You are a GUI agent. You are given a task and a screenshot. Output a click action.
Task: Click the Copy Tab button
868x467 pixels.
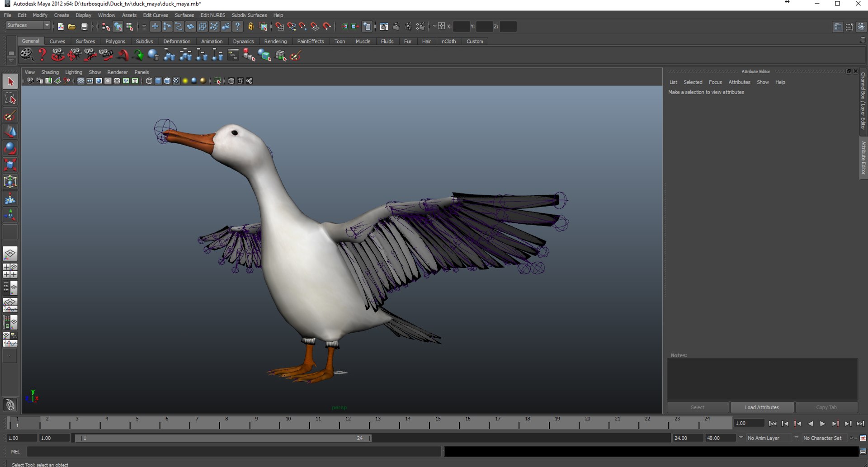click(x=826, y=407)
